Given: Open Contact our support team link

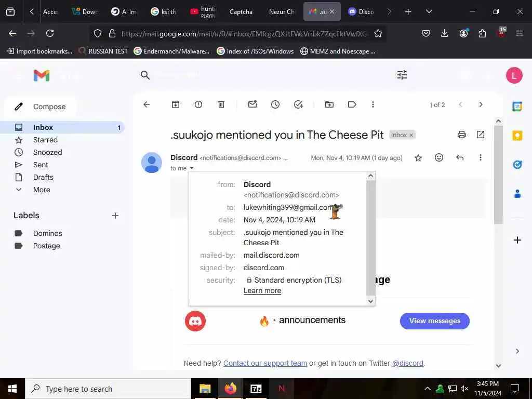Looking at the screenshot, I should [x=265, y=363].
